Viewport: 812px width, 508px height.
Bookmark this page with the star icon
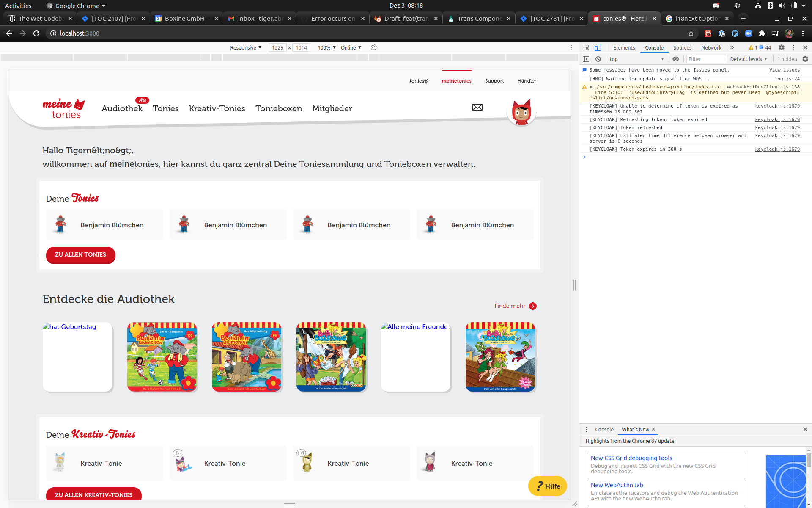(691, 33)
